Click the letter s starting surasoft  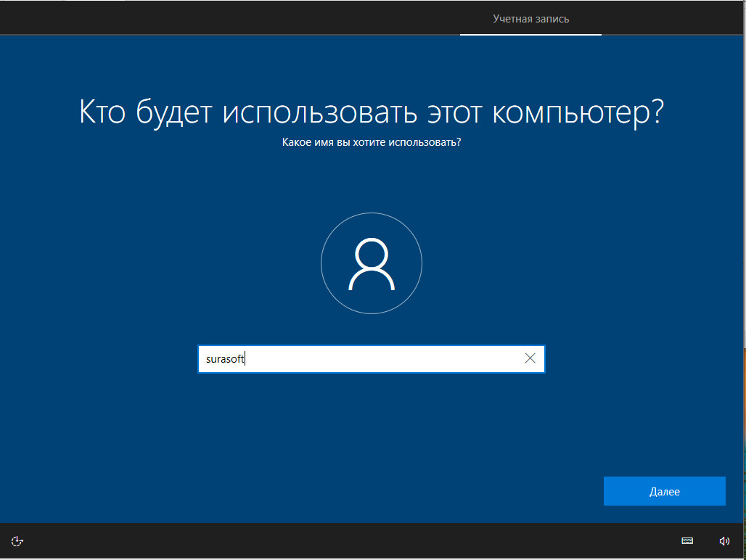208,359
